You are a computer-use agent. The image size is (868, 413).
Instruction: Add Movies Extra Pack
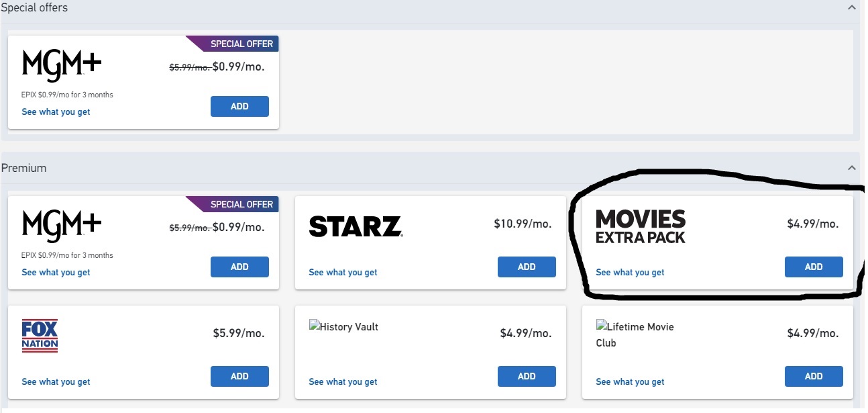(x=814, y=267)
